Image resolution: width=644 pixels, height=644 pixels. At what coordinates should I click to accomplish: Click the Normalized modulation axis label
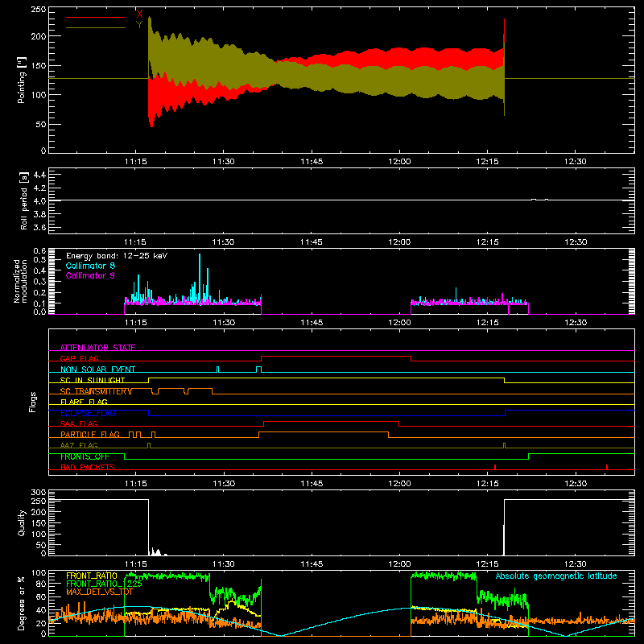[x=20, y=281]
